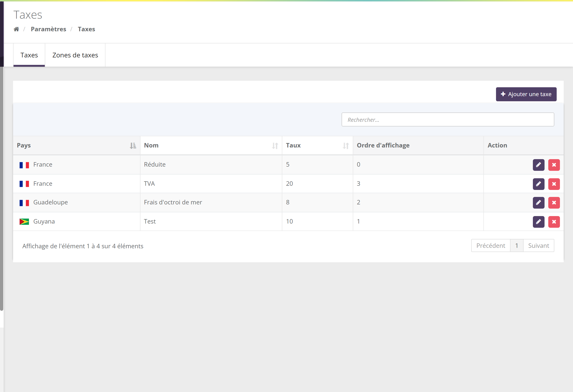Click Ajouter une taxe button
Image resolution: width=573 pixels, height=392 pixels.
pos(526,94)
